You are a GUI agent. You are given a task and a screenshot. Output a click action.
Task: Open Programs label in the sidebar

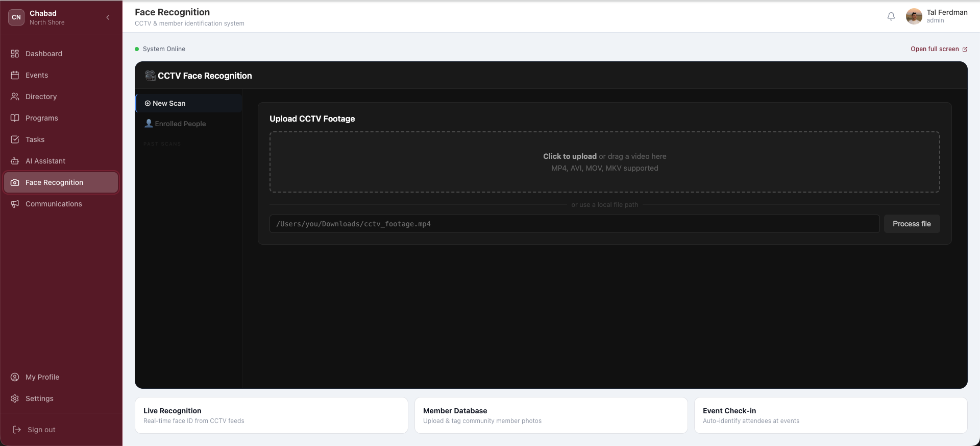click(x=42, y=118)
